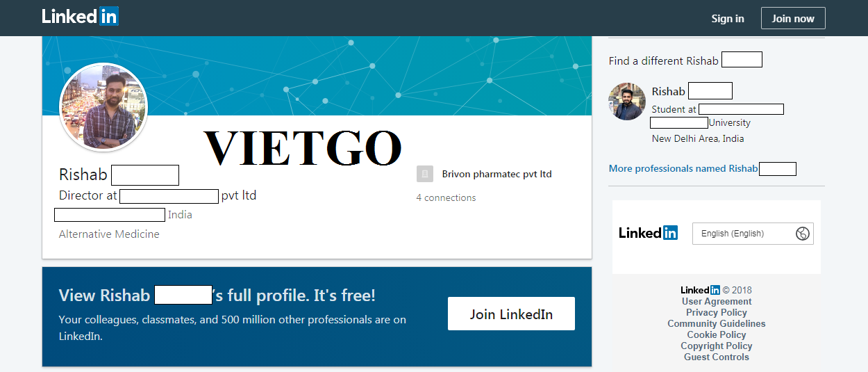
Task: Click the globe icon in language selector
Action: coord(803,234)
